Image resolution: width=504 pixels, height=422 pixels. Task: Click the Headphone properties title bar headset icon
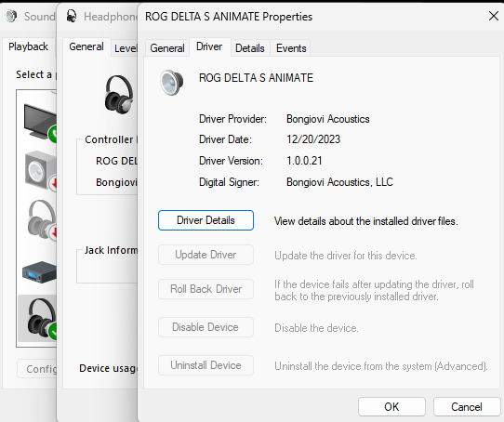click(x=72, y=16)
